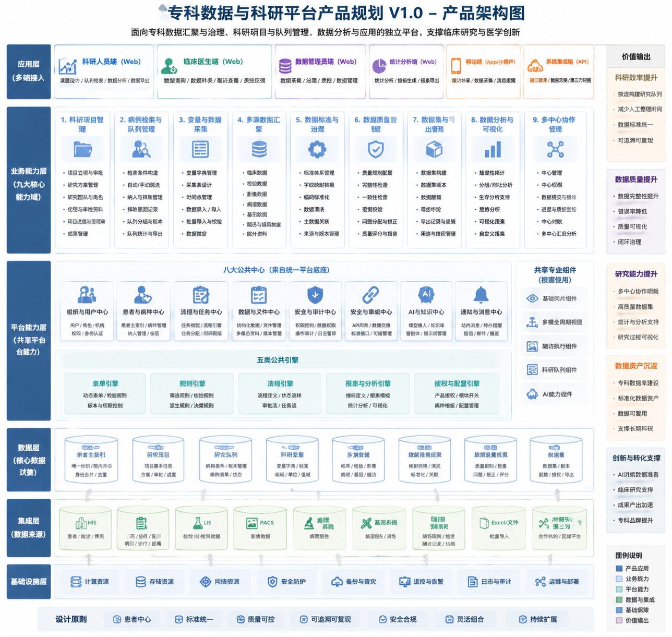Click the PACS image icon
Image resolution: width=672 pixels, height=637 pixels.
[252, 523]
